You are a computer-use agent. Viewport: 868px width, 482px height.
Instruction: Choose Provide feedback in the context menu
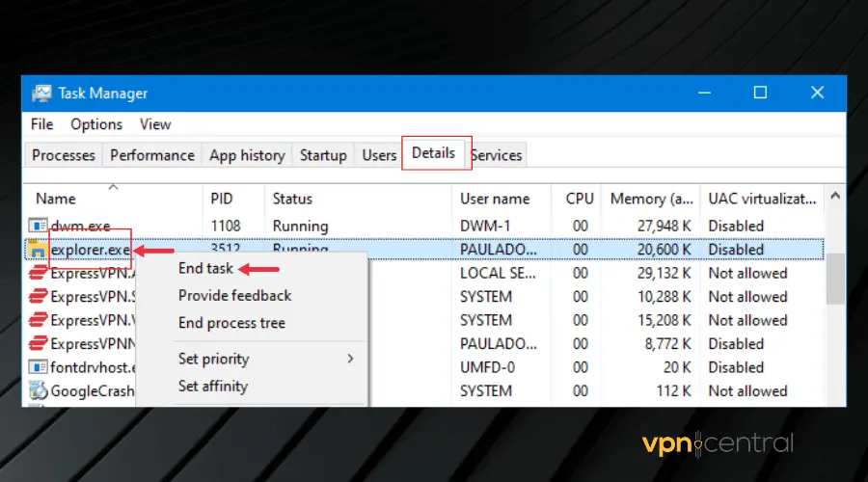click(234, 296)
